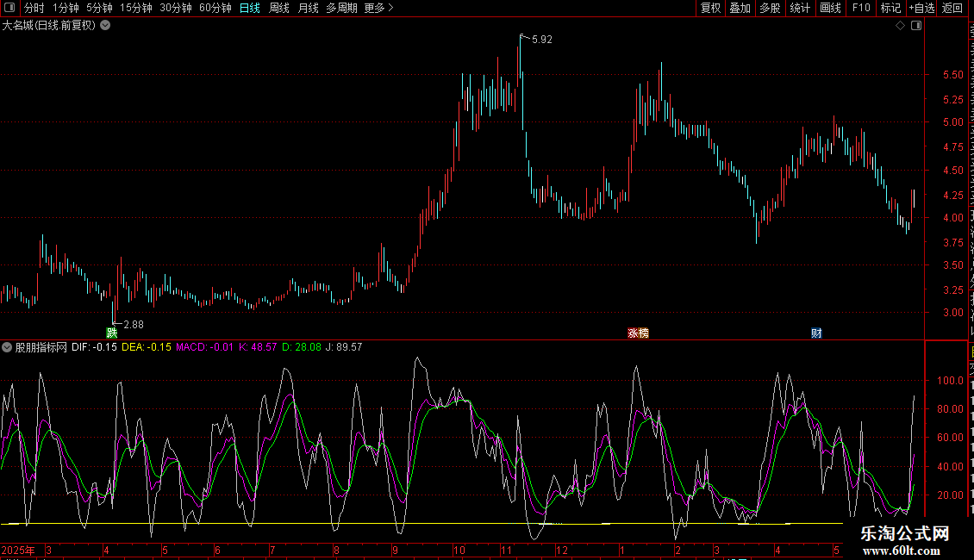Click the MACD: -0.01 value
The image size is (974, 560).
(x=205, y=348)
